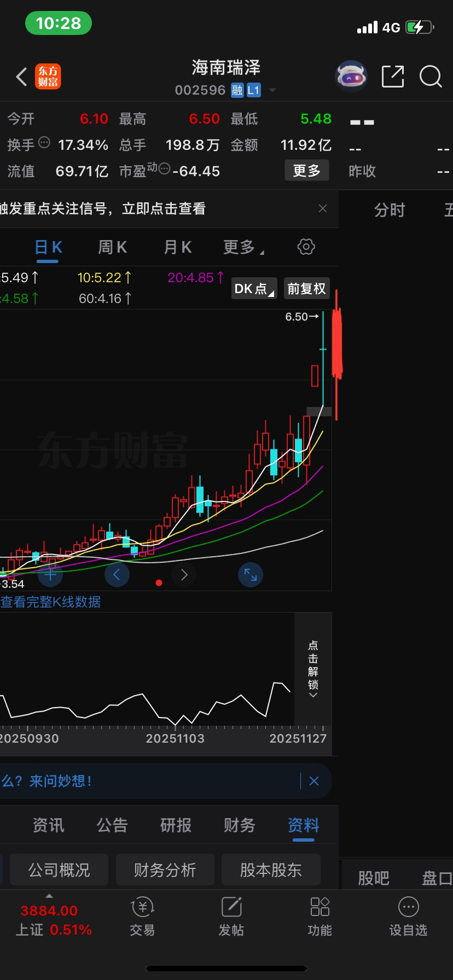The height and width of the screenshot is (980, 453).
Task: Click the 更多 button in quote panel
Action: click(x=307, y=171)
